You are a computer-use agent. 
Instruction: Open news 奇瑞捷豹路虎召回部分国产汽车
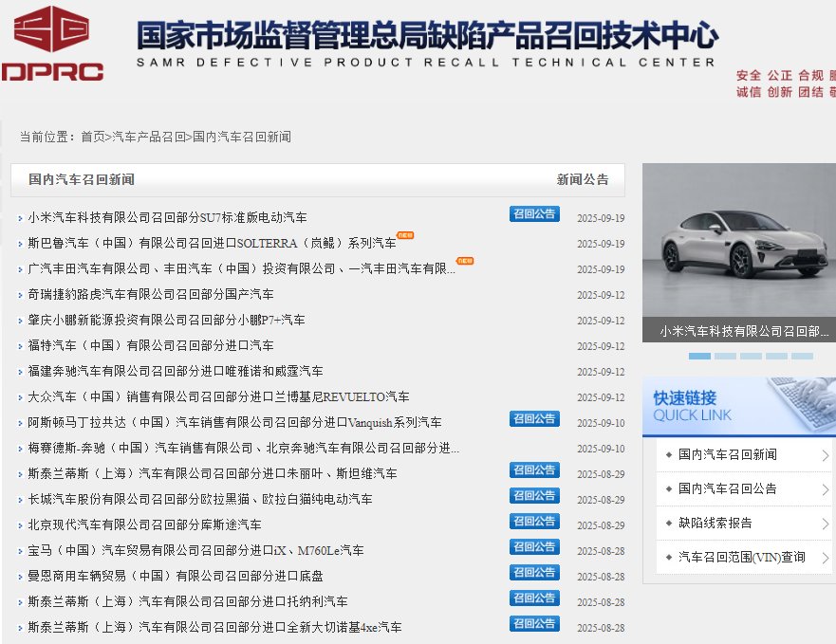150,294
